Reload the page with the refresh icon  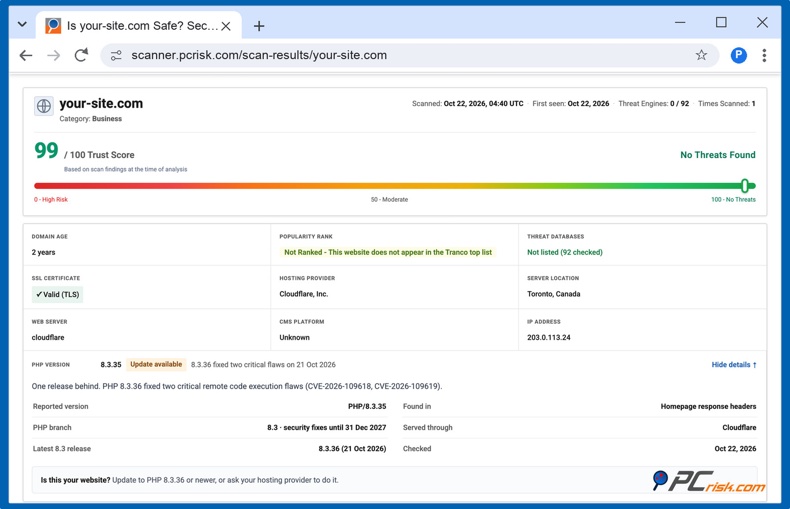(82, 55)
